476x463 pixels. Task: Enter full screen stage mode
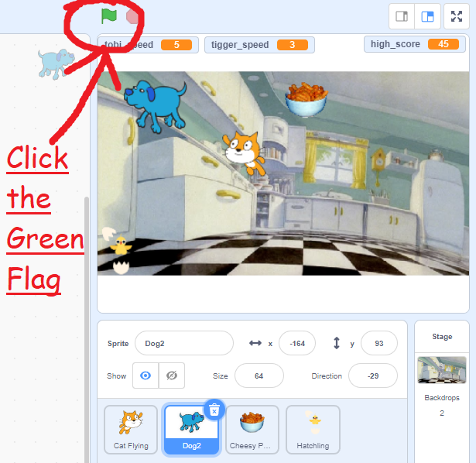tap(457, 16)
